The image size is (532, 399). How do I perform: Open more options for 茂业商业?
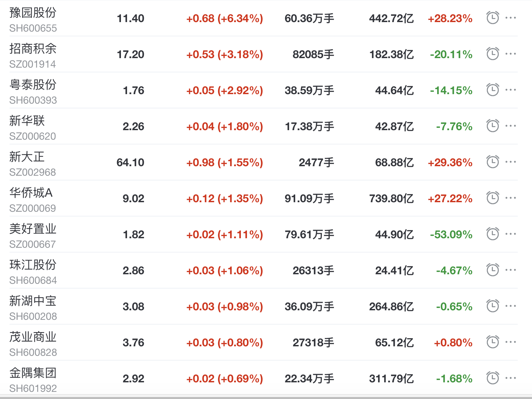511,342
